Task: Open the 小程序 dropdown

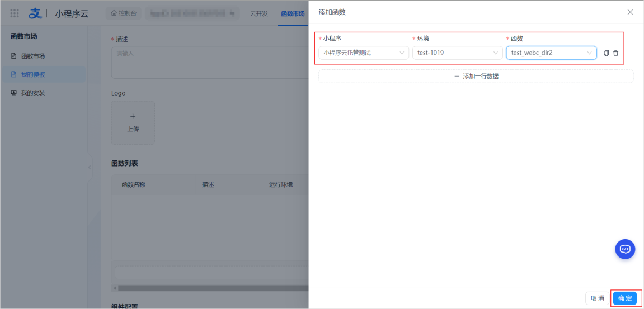Action: tap(364, 53)
